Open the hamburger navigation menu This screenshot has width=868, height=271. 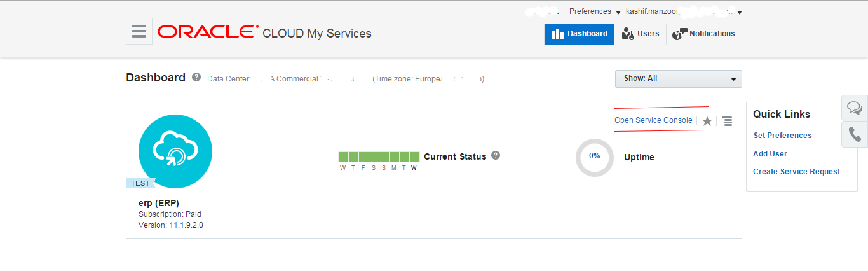click(139, 31)
